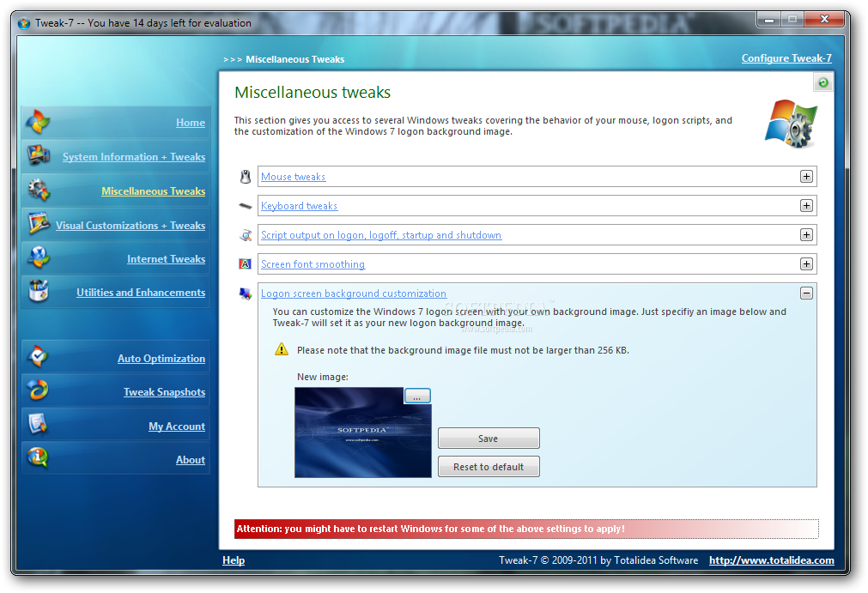Click the Visual Customizations sidebar icon
Screen dimensions: 868x593
pyautogui.click(x=39, y=223)
